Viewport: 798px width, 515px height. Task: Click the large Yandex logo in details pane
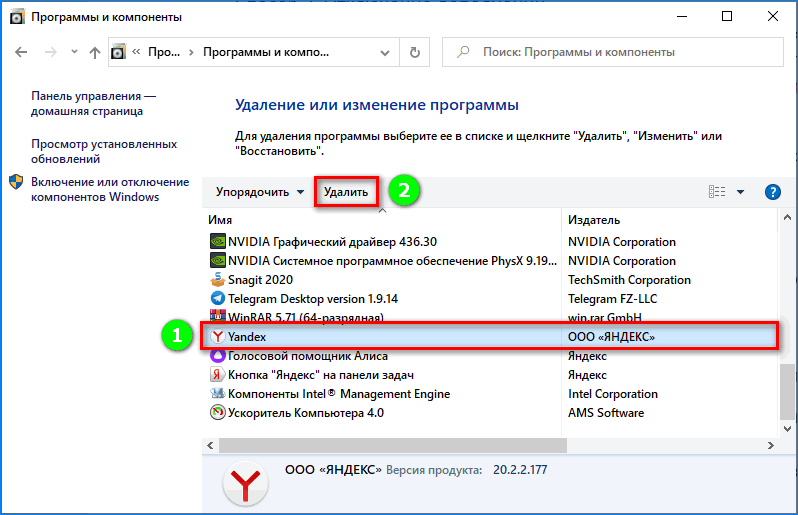click(x=245, y=484)
